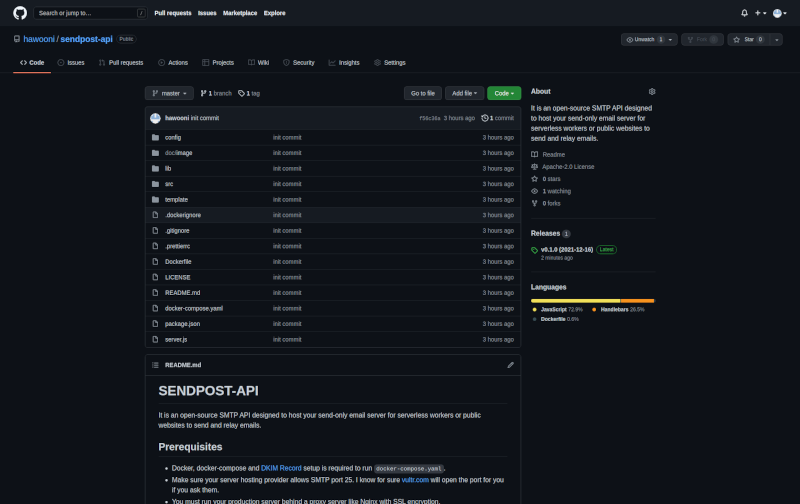The image size is (800, 504).
Task: Open the docker-compose.yaml file
Action: tap(193, 309)
